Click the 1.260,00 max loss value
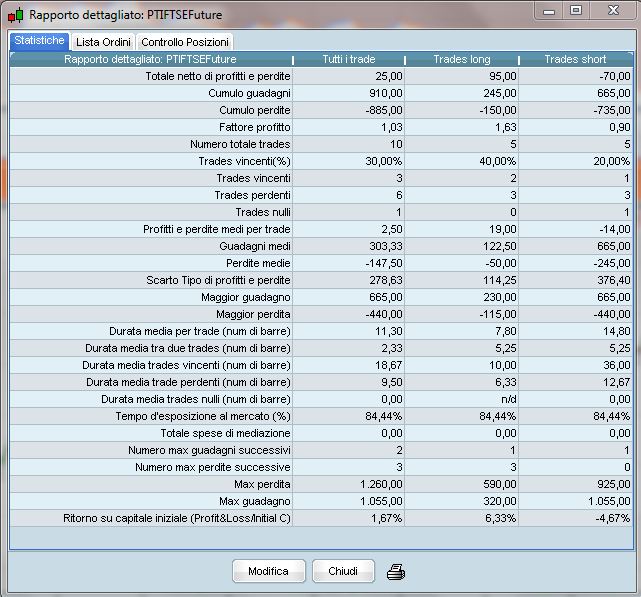This screenshot has width=641, height=597. (381, 484)
